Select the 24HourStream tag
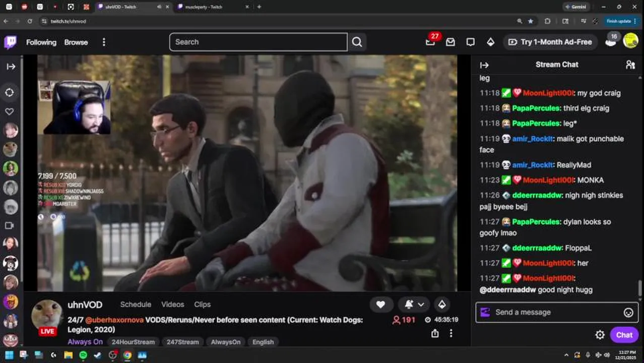 click(133, 342)
